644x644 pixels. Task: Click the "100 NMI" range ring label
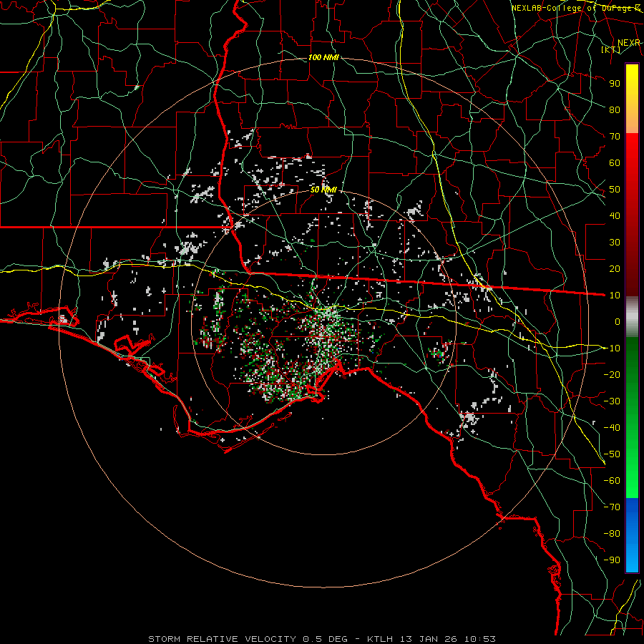(x=323, y=57)
